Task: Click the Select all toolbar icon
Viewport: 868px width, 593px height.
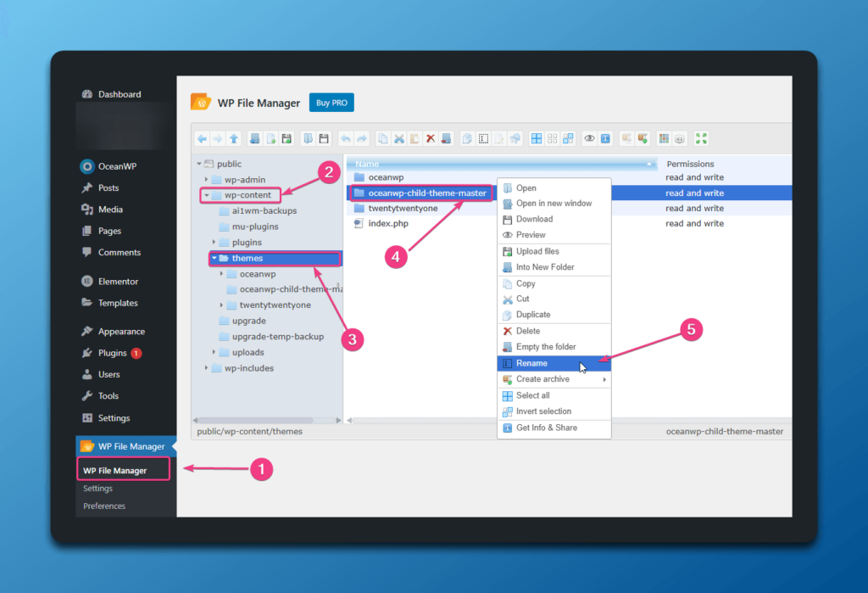Action: pos(537,138)
